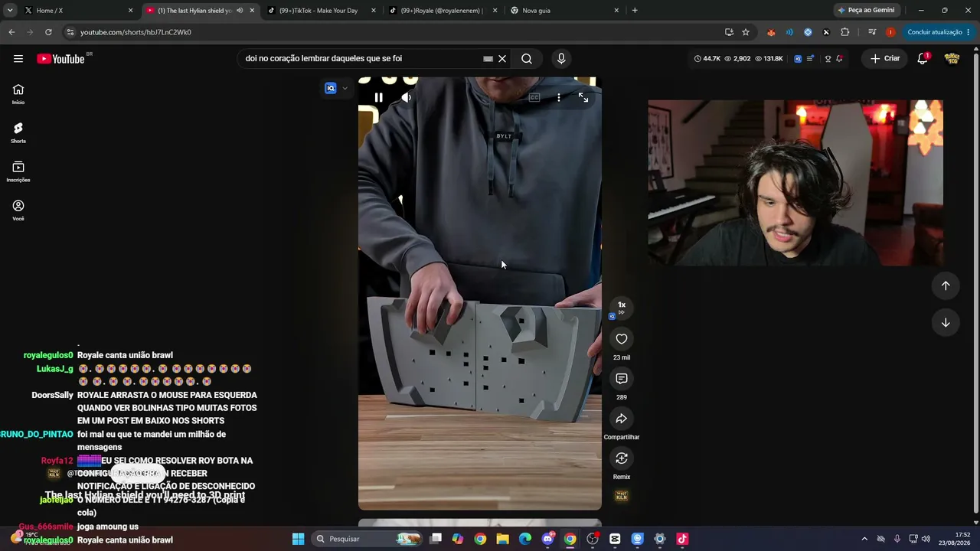The height and width of the screenshot is (551, 980).
Task: Show hidden system tray icons
Action: point(864,539)
